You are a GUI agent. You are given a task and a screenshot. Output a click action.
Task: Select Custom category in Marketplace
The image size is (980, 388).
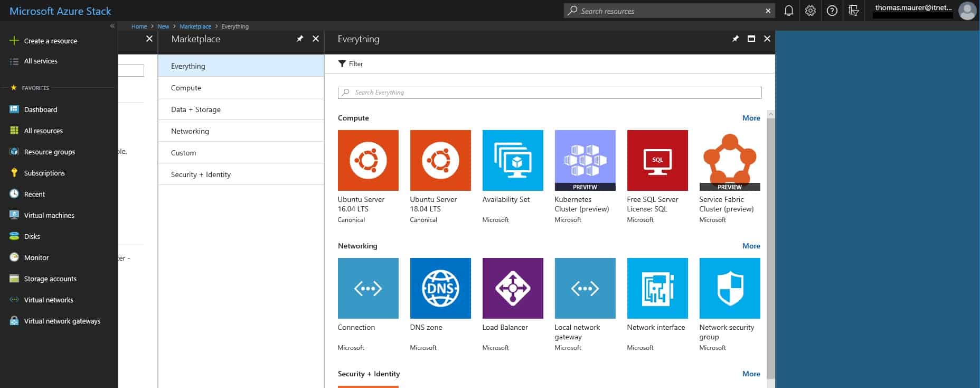241,153
